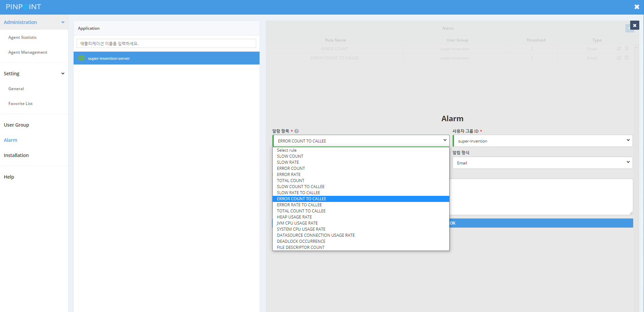Collapse the Setting section chevron

pos(63,74)
